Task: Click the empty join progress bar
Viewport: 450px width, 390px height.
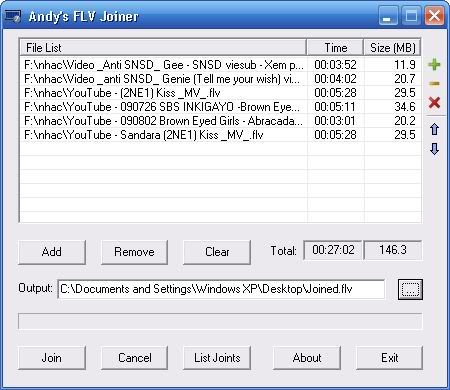Action: 220,321
